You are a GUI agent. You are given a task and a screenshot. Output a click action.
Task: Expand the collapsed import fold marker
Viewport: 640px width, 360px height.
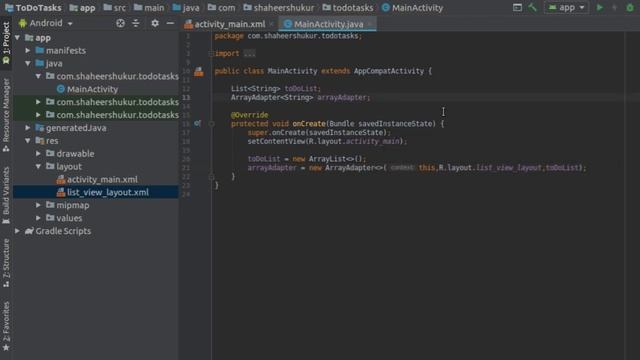coord(211,53)
